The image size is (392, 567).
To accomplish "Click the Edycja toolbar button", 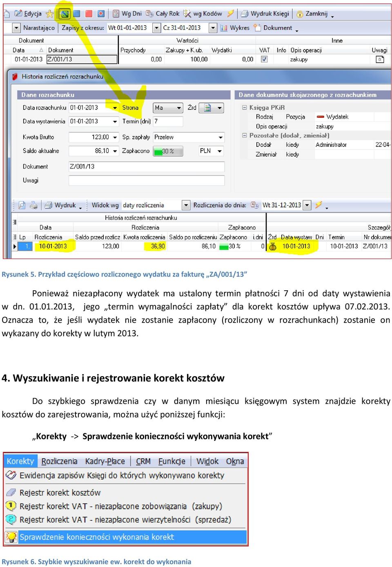I will [28, 14].
